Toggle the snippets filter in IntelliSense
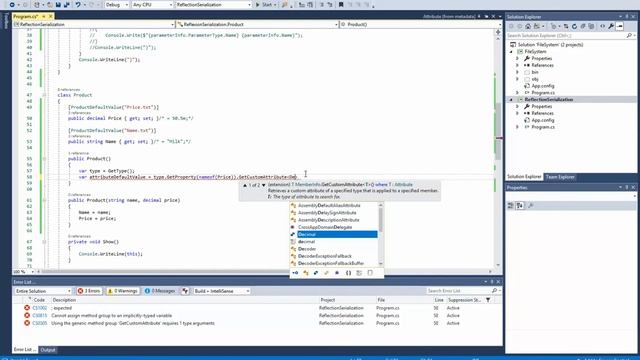 [370, 273]
